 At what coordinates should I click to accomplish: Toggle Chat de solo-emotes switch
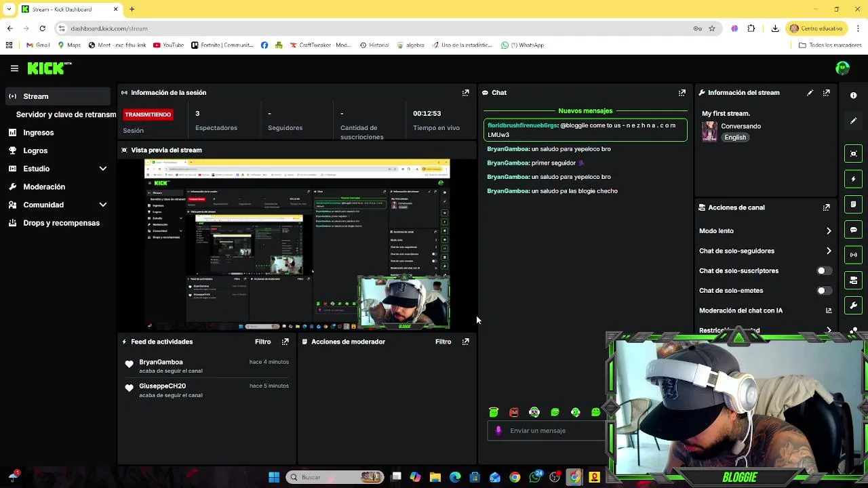[x=823, y=291]
